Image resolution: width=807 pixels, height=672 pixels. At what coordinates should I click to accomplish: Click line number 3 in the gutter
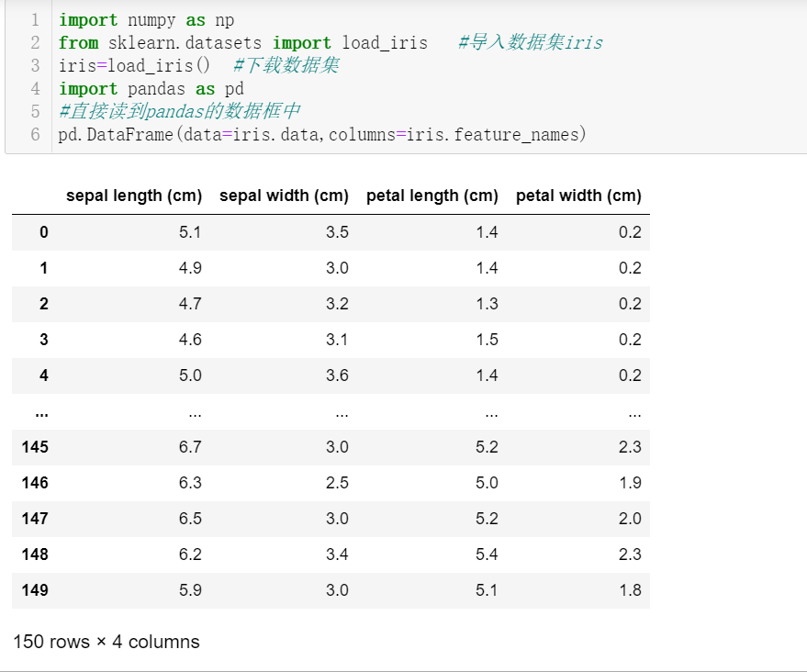tap(35, 65)
